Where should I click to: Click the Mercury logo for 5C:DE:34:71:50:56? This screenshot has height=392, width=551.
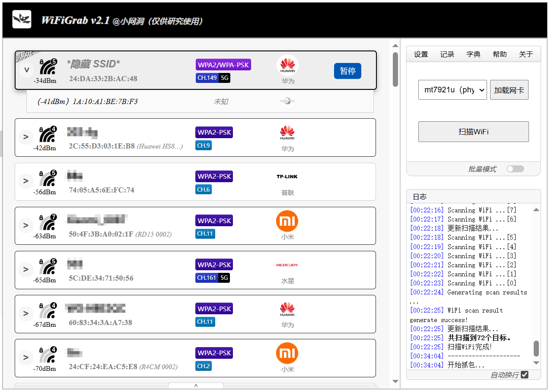click(287, 265)
